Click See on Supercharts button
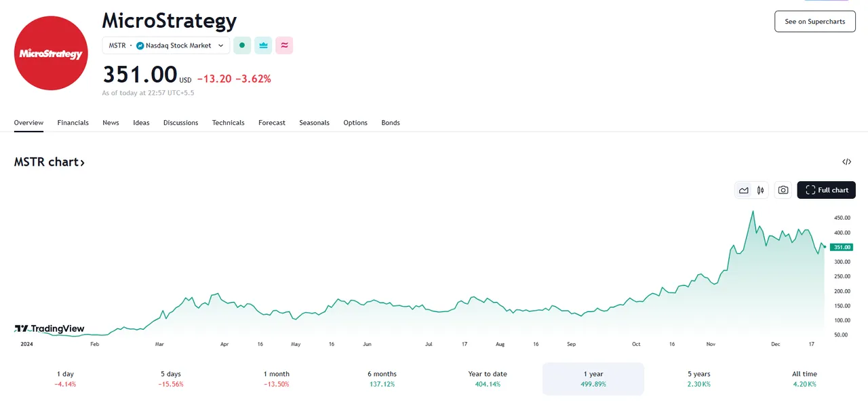 pos(815,22)
